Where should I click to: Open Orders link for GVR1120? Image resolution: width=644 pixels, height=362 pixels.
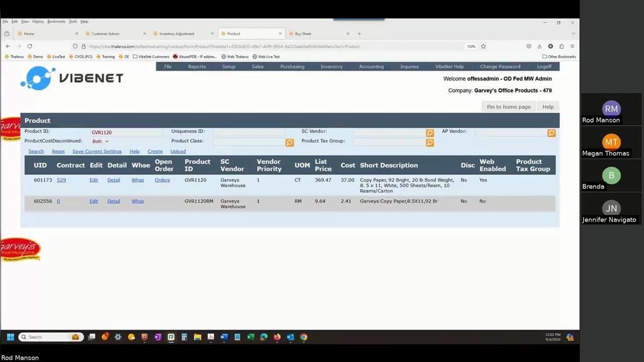(162, 180)
